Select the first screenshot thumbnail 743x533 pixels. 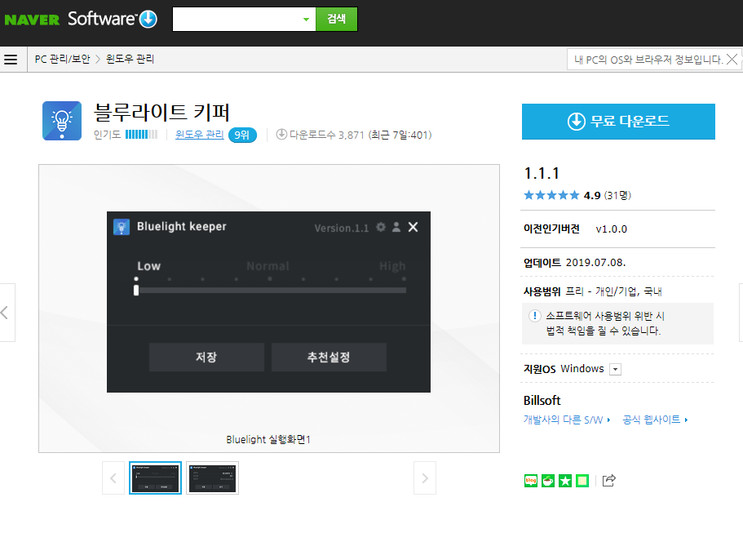(155, 478)
